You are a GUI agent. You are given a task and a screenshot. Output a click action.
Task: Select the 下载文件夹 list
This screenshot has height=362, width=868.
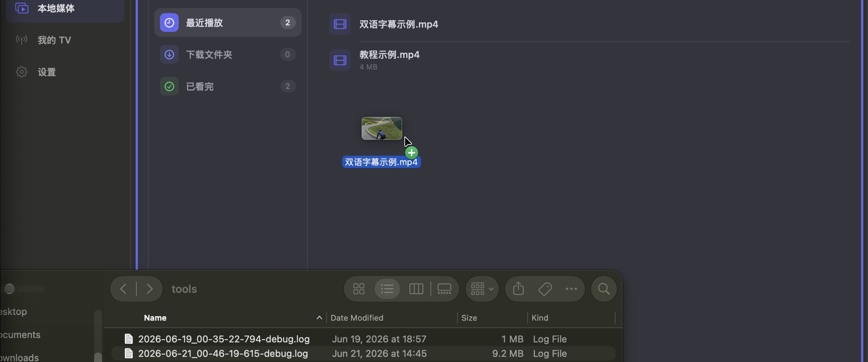pos(228,55)
